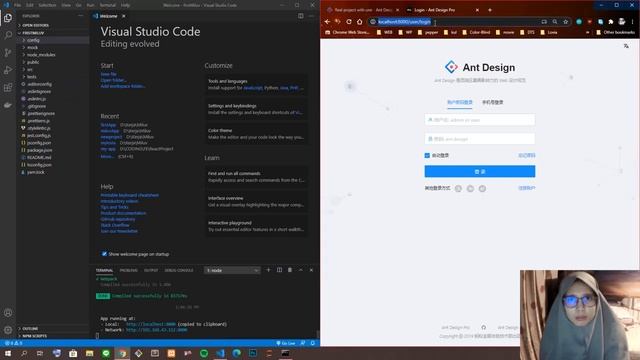Viewport: 640px width, 360px height.
Task: Open Run and Debug view in VS Code
Action: click(8, 70)
